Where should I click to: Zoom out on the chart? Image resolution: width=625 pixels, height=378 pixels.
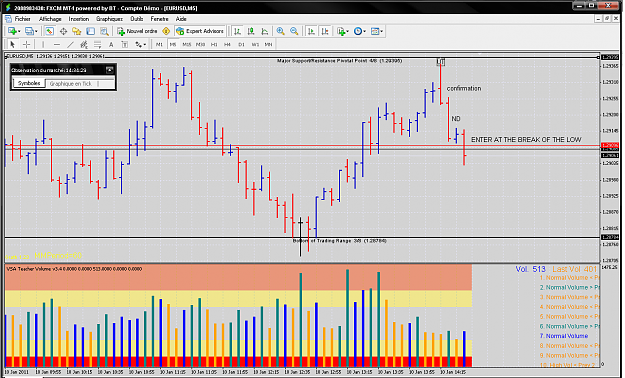pos(294,31)
